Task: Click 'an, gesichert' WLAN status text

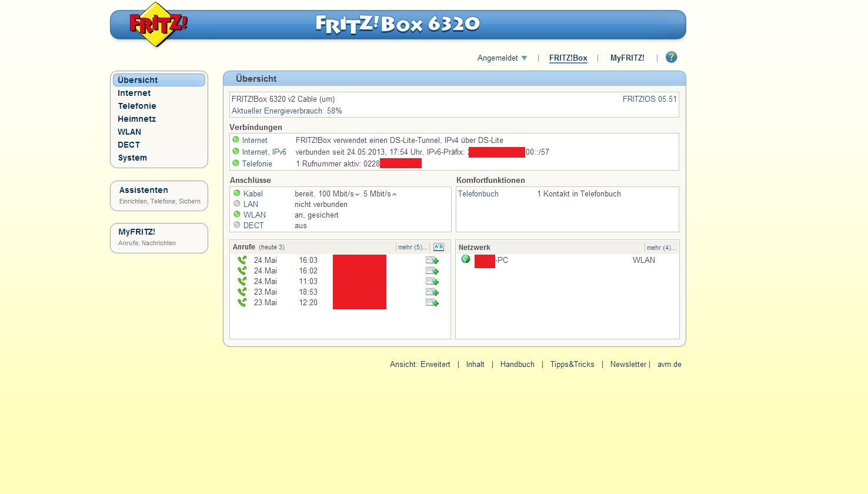Action: (316, 215)
